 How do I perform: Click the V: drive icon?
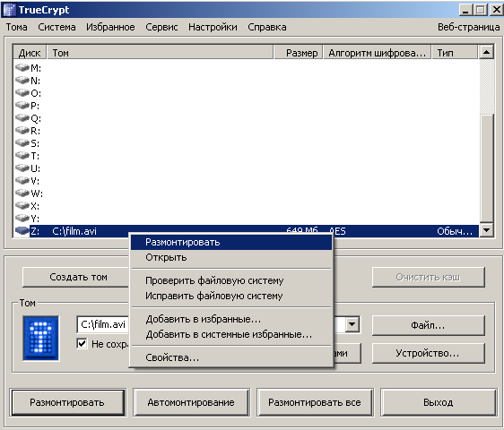pos(22,181)
